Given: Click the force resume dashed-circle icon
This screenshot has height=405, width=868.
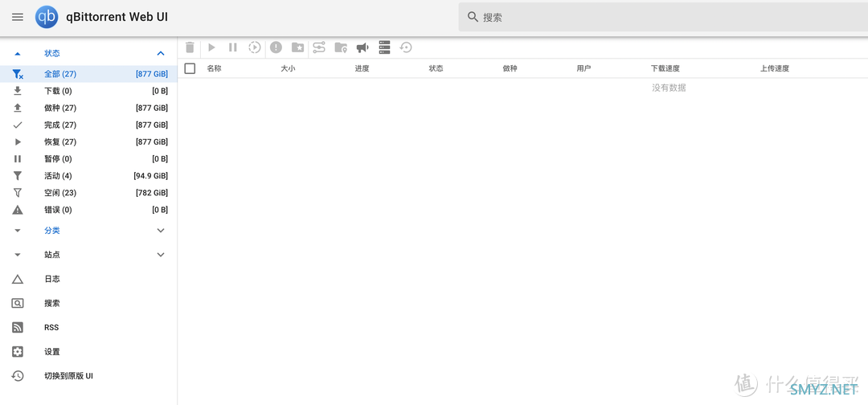Looking at the screenshot, I should point(254,47).
